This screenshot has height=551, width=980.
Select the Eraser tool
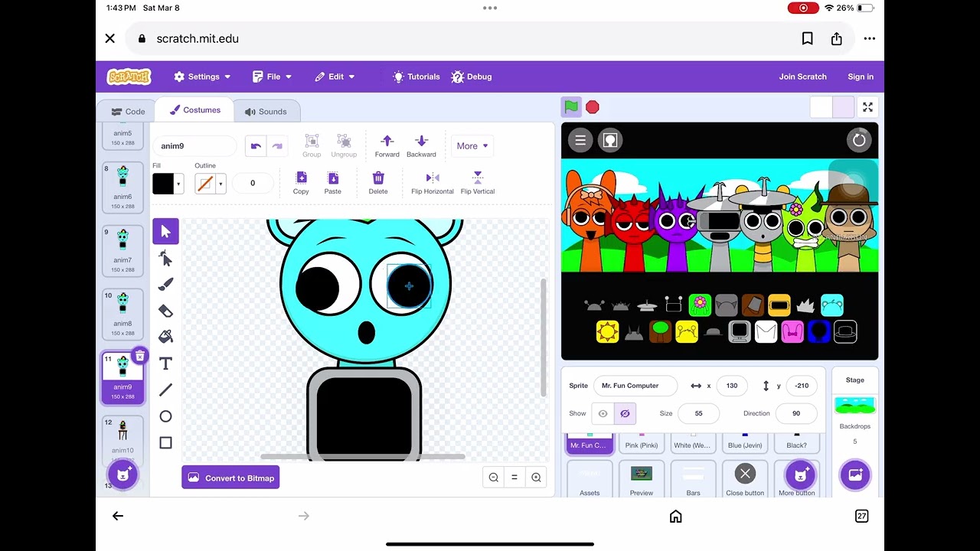[x=165, y=311]
